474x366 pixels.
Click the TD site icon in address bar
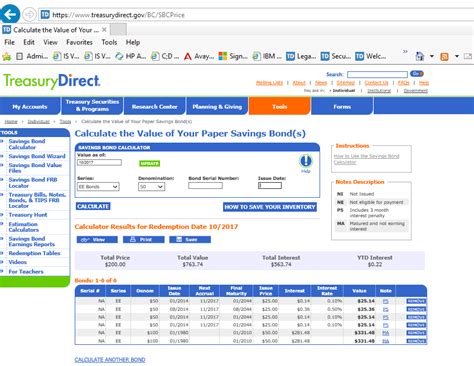click(x=45, y=15)
